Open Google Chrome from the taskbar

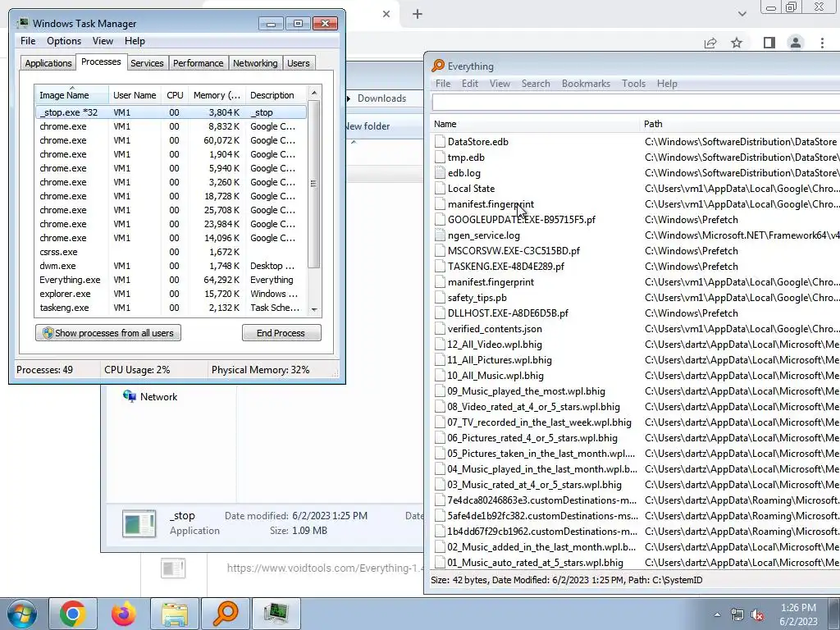coord(73,614)
